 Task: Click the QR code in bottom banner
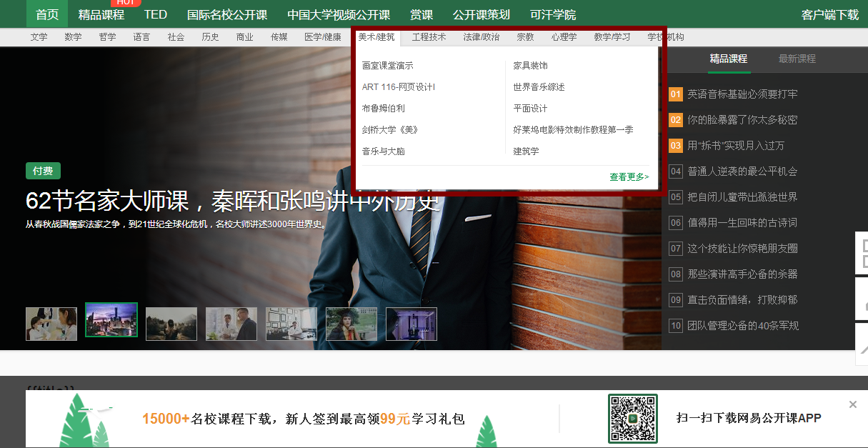pos(632,418)
